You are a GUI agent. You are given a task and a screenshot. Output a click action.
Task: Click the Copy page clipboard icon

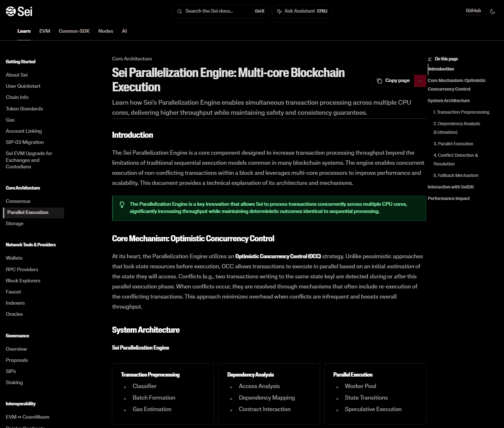[x=379, y=81]
